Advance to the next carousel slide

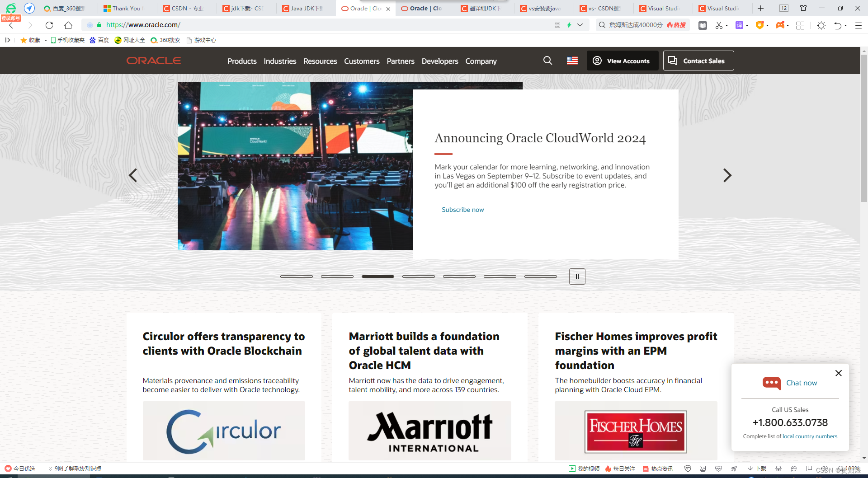(x=727, y=175)
